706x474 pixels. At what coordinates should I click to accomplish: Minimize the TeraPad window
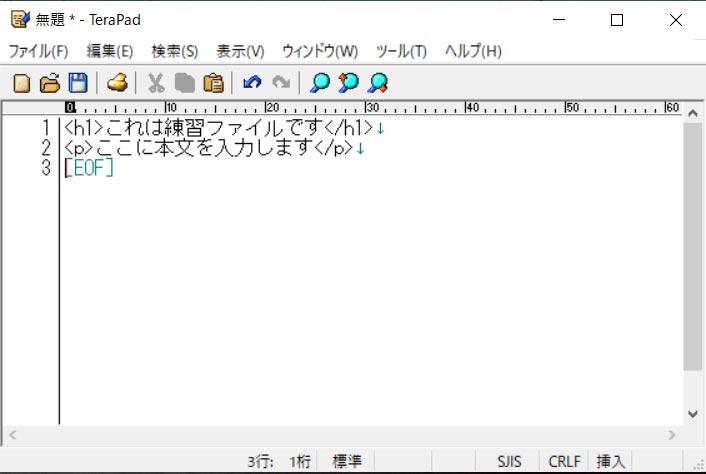click(559, 20)
